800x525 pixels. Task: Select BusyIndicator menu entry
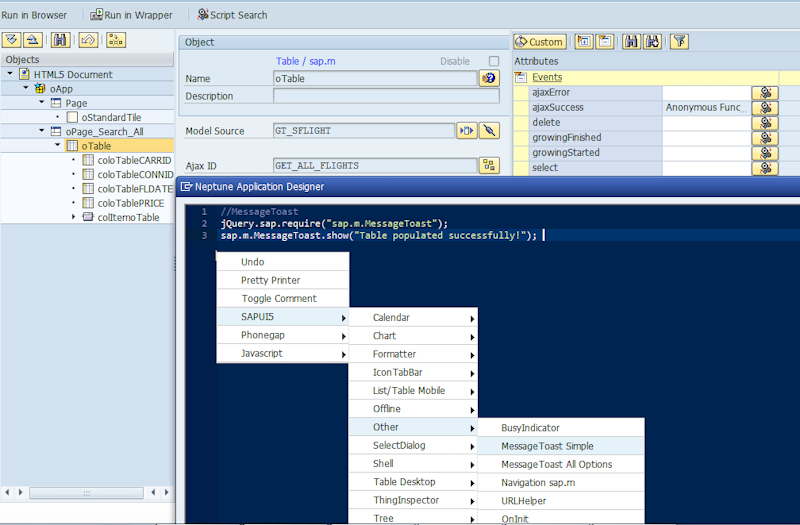561,428
